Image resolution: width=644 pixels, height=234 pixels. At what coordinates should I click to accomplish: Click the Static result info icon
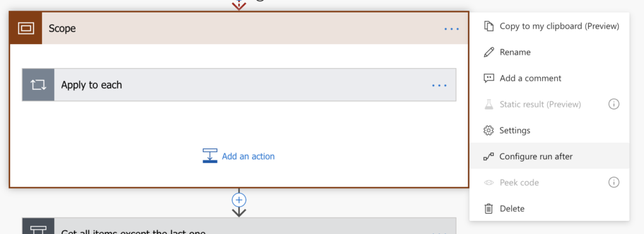pyautogui.click(x=614, y=104)
